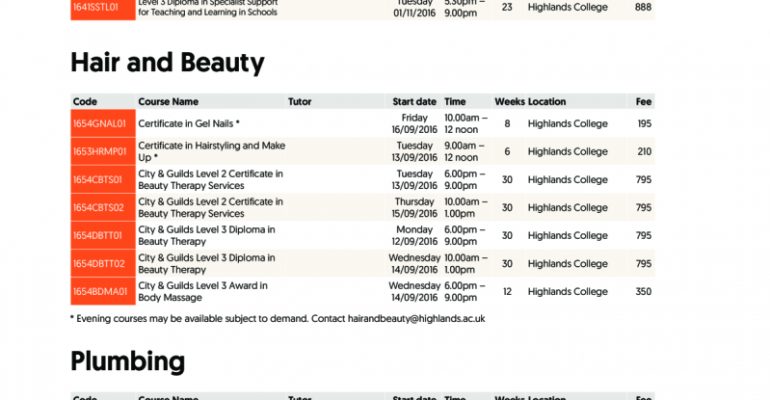The height and width of the screenshot is (400, 770).
Task: Click Level 2 Certificate name in 1654CBTS02 row
Action: [x=211, y=208]
